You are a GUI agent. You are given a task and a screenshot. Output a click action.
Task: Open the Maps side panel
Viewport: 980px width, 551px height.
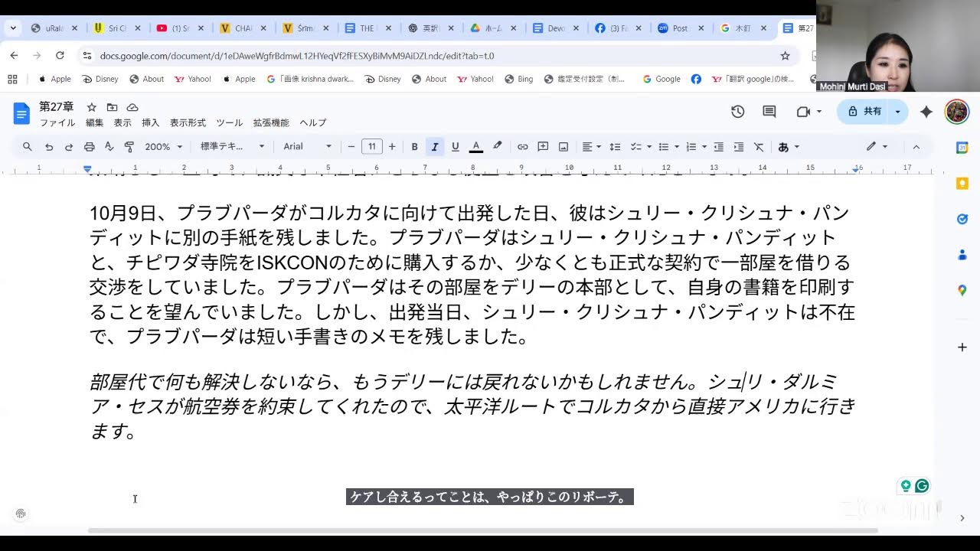(962, 290)
